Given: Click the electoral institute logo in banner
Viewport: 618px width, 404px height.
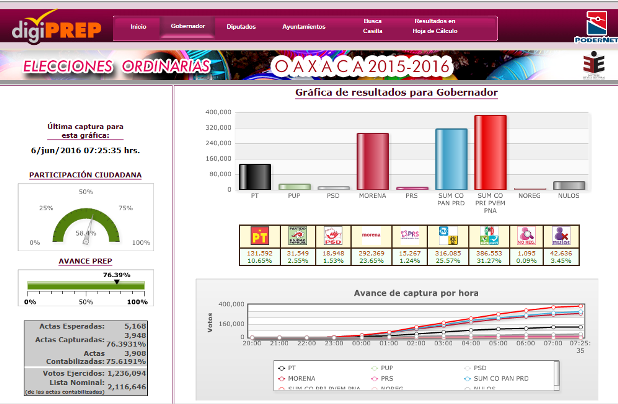Looking at the screenshot, I should 593,65.
